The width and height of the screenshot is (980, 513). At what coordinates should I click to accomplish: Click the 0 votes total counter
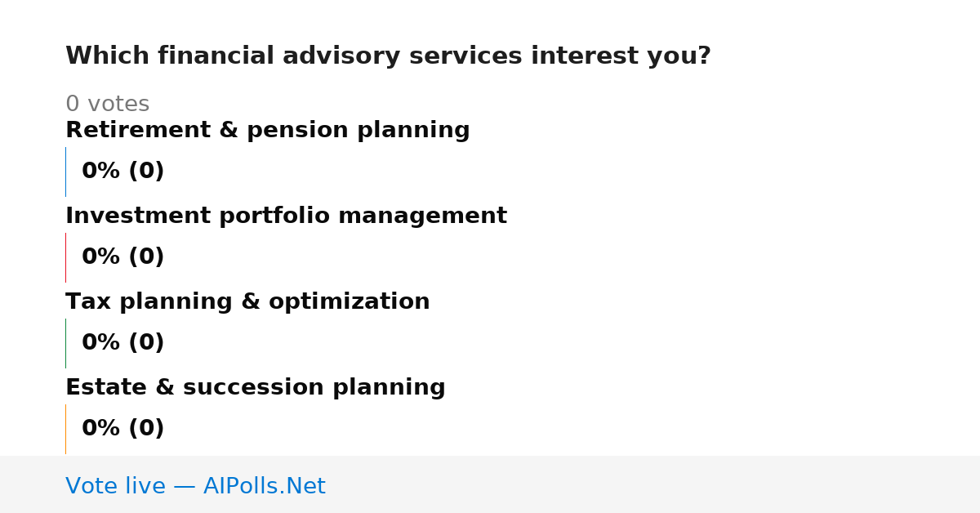coord(107,105)
